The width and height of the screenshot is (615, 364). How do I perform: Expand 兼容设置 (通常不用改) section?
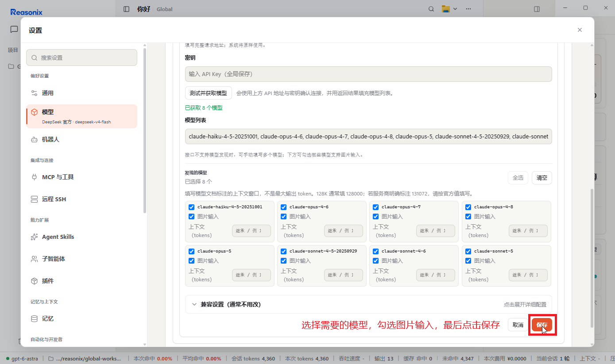tap(368, 304)
